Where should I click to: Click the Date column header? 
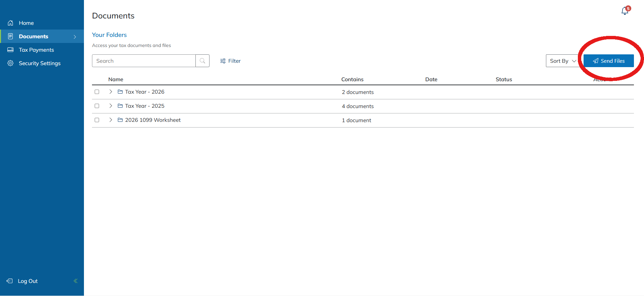coord(431,79)
